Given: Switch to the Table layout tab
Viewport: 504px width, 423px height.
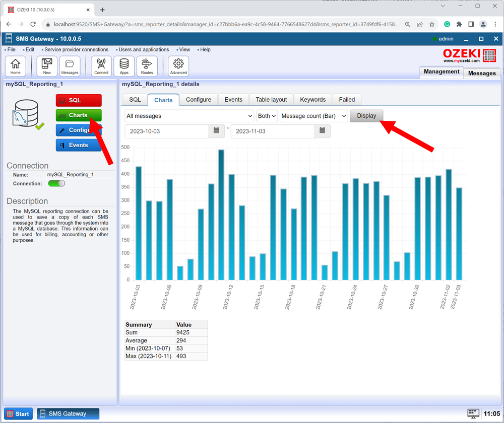Looking at the screenshot, I should (271, 100).
